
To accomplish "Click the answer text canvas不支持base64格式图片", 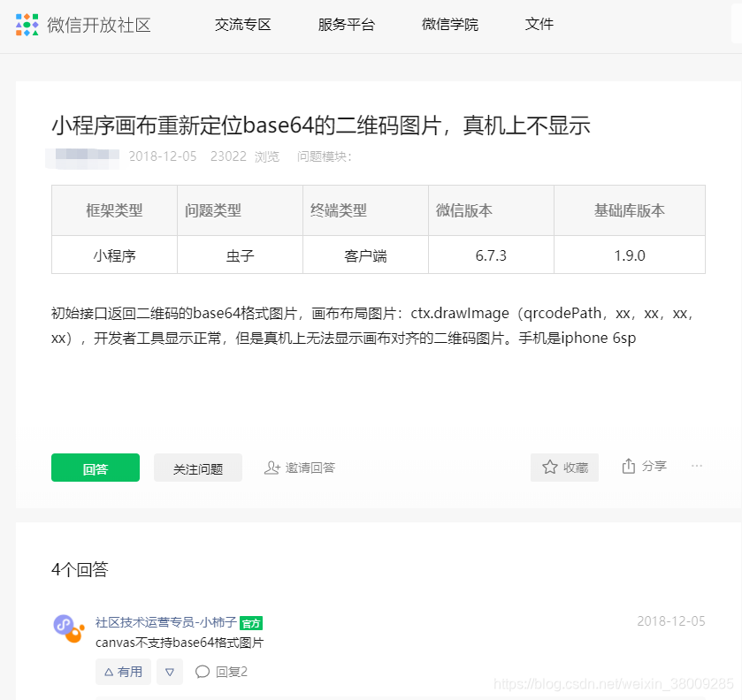I will tap(180, 643).
